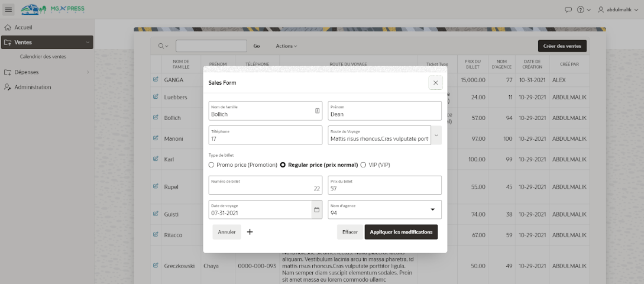Expand the Dépenses sidebar chevron
The height and width of the screenshot is (284, 644).
(88, 72)
